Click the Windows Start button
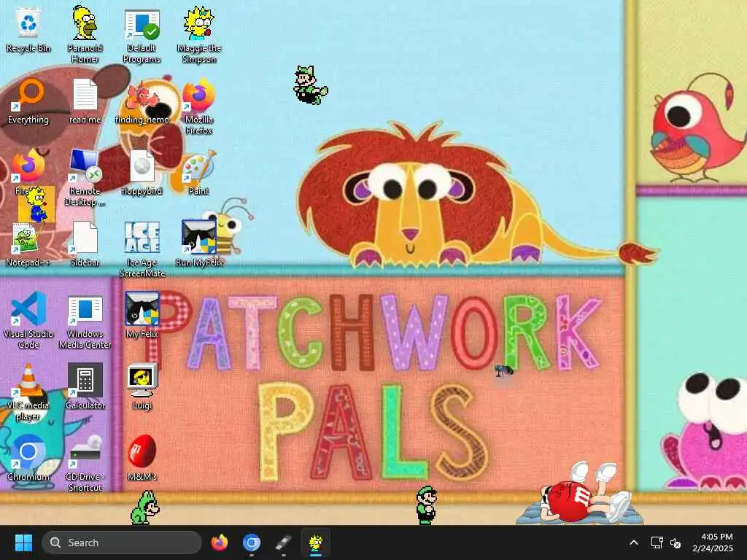This screenshot has height=560, width=747. pos(23,542)
